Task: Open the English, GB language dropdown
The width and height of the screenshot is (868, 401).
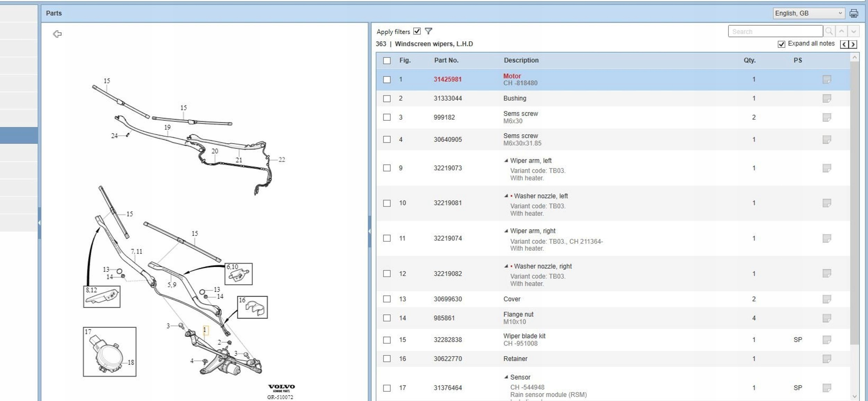Action: coord(808,14)
